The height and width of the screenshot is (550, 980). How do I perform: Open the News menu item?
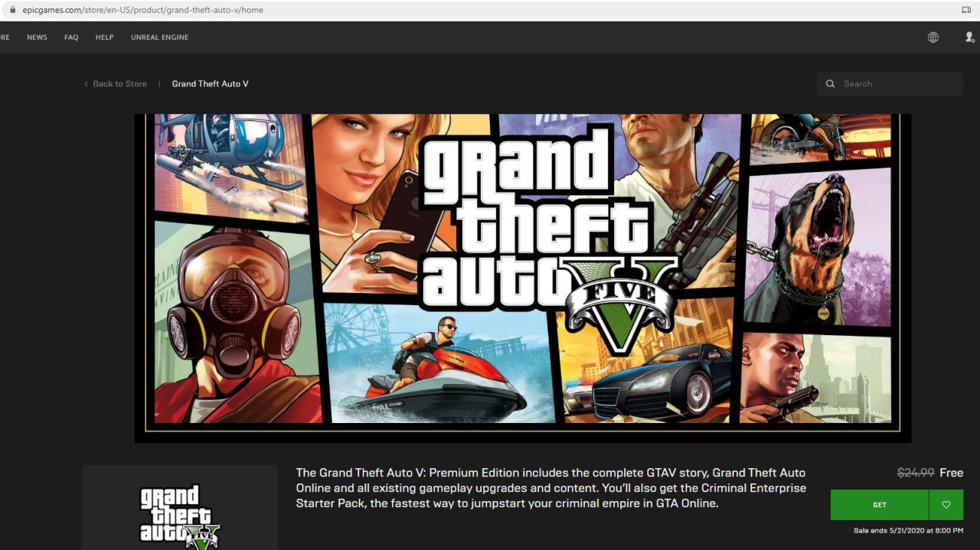point(37,37)
